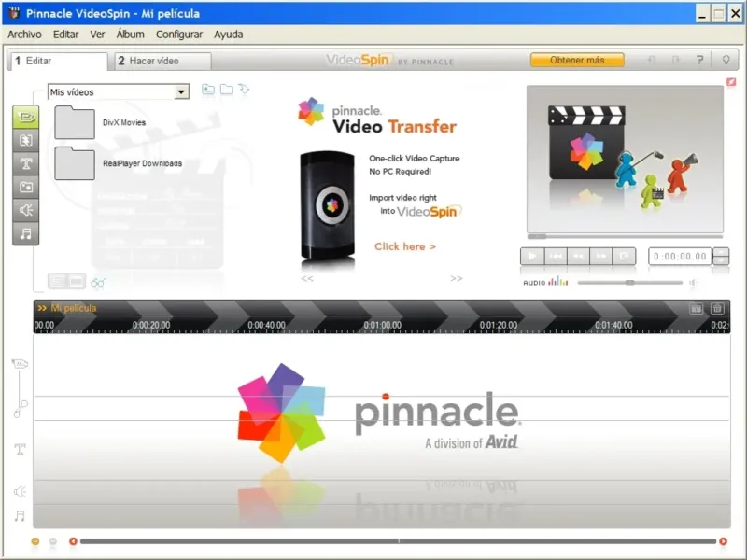The image size is (747, 560).
Task: Click the timeline view icon beside trash
Action: coord(696,309)
